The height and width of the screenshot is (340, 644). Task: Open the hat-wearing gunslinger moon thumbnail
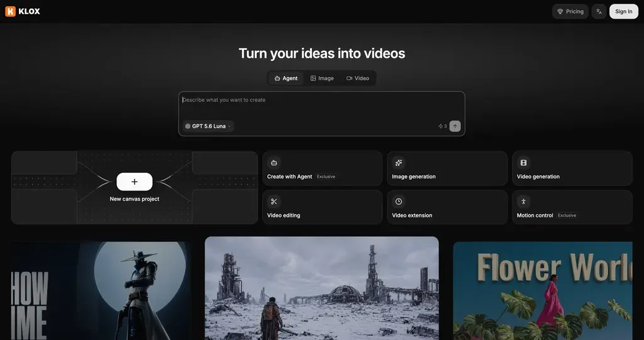coord(101,291)
